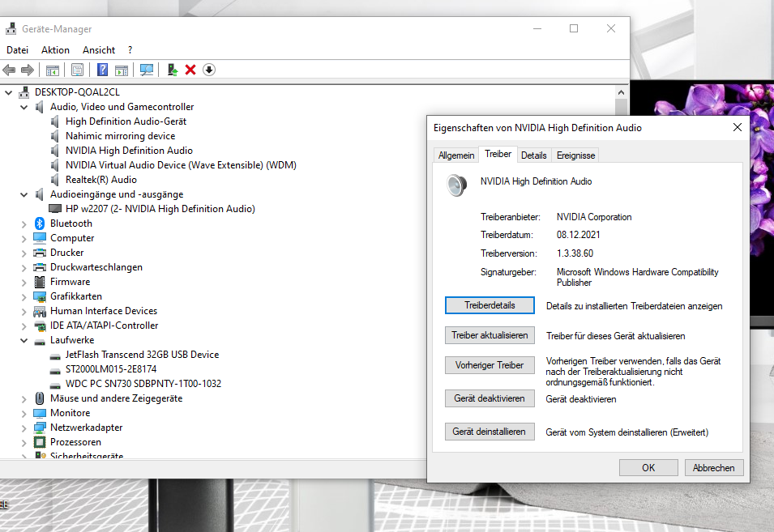This screenshot has width=774, height=532.
Task: Click the Gerät deaktivieren button
Action: [x=490, y=398]
